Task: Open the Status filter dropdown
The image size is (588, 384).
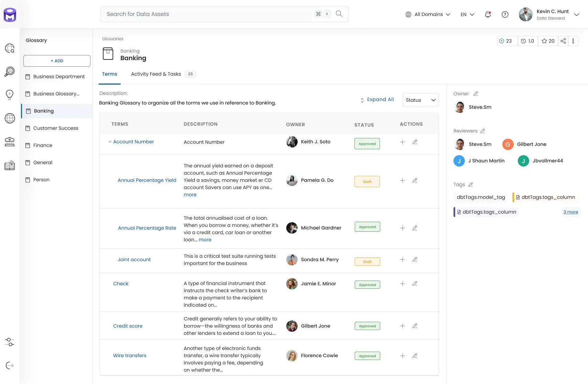Action: pyautogui.click(x=420, y=100)
